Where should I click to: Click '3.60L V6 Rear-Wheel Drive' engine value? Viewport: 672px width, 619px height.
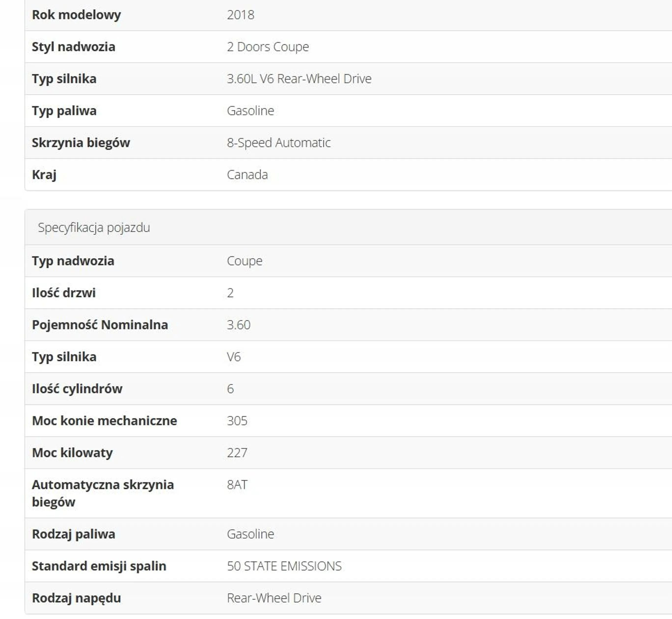[x=299, y=79]
